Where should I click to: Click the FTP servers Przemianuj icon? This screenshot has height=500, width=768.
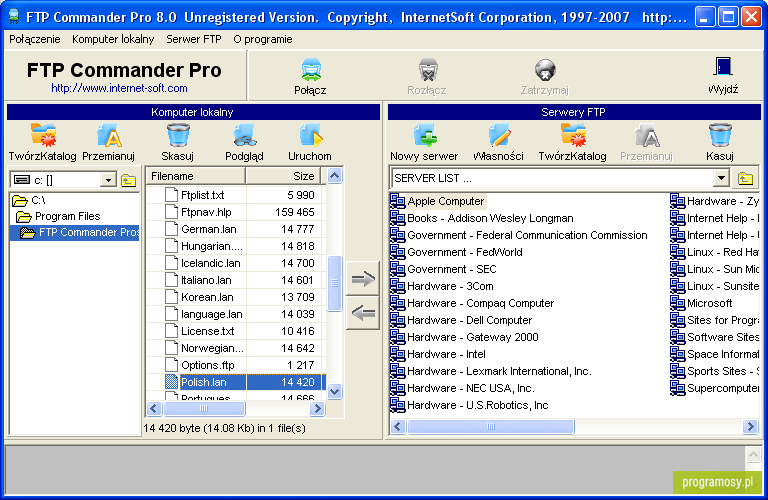click(647, 135)
